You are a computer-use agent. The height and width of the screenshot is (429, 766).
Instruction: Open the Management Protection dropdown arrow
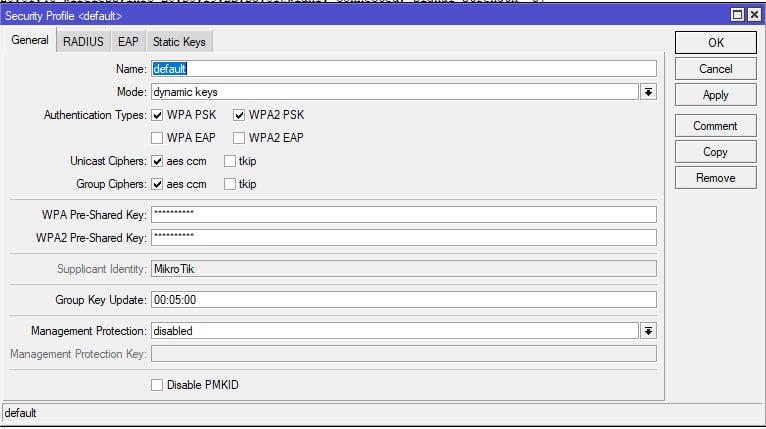pos(648,331)
